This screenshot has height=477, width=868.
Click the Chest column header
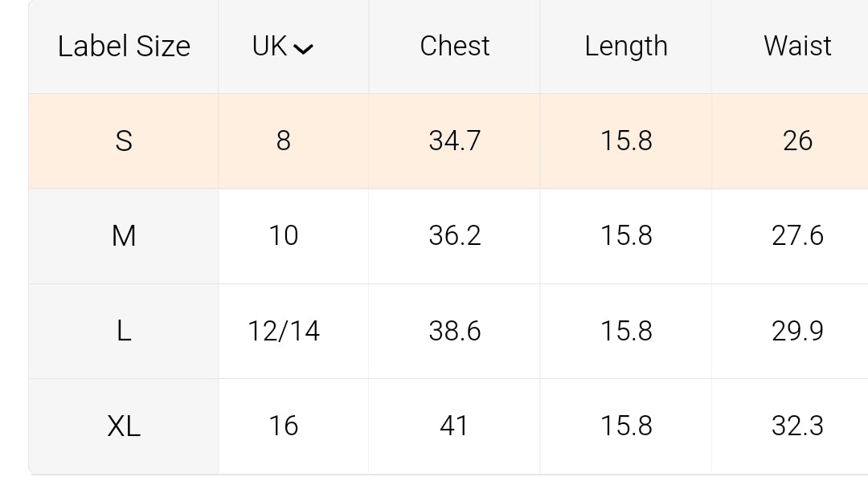click(x=454, y=47)
